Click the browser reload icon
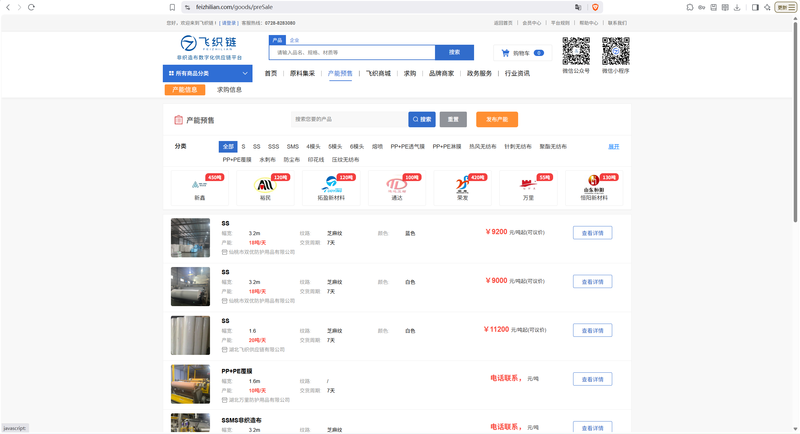This screenshot has height=434, width=800. click(x=31, y=7)
